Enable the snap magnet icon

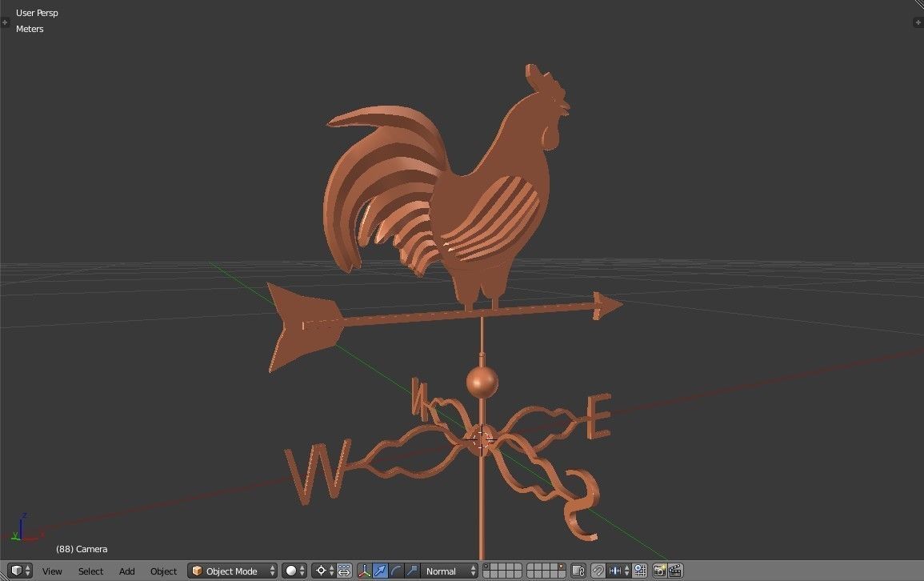point(598,571)
